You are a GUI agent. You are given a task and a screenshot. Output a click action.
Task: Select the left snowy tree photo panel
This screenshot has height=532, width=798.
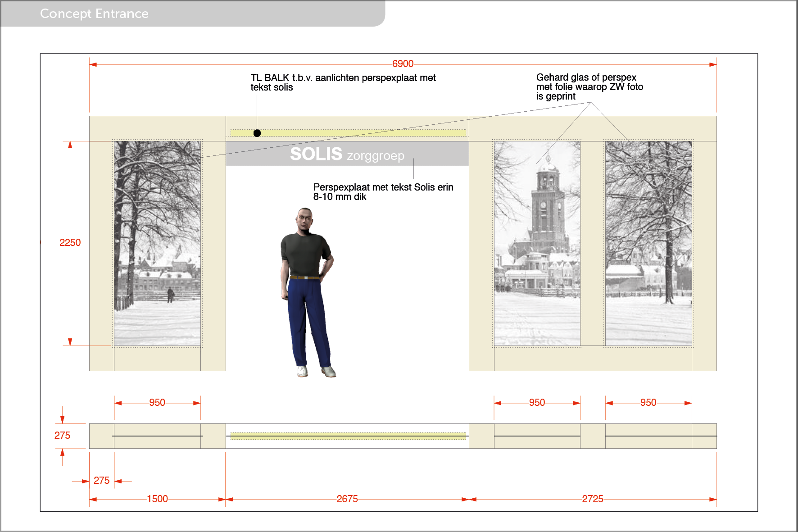click(157, 243)
